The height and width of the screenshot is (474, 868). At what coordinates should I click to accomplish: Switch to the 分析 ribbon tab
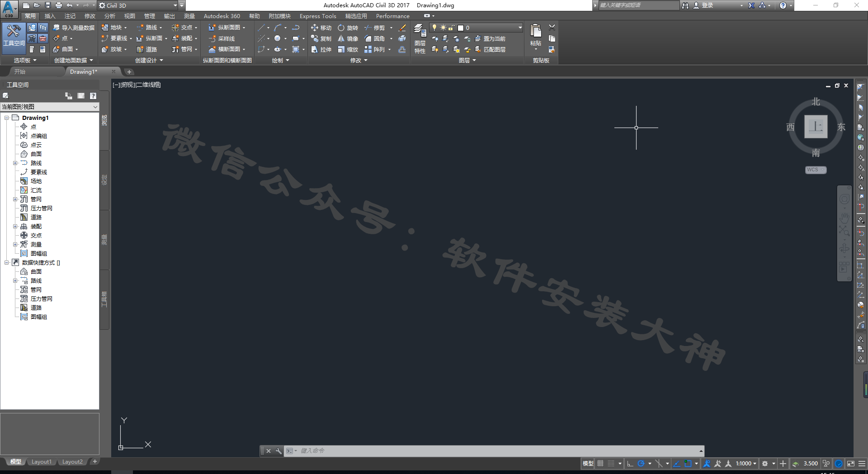[109, 16]
